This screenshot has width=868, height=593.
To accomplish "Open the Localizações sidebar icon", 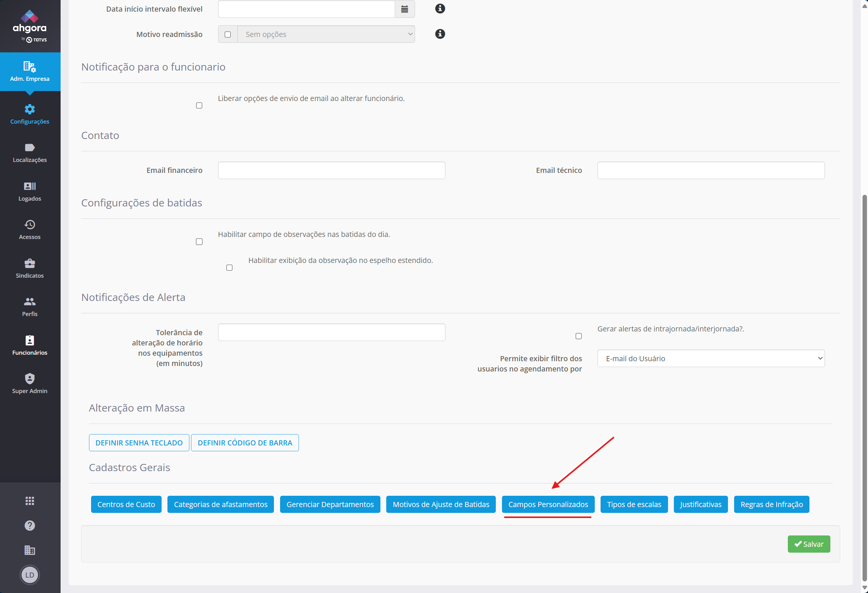I will pyautogui.click(x=29, y=152).
